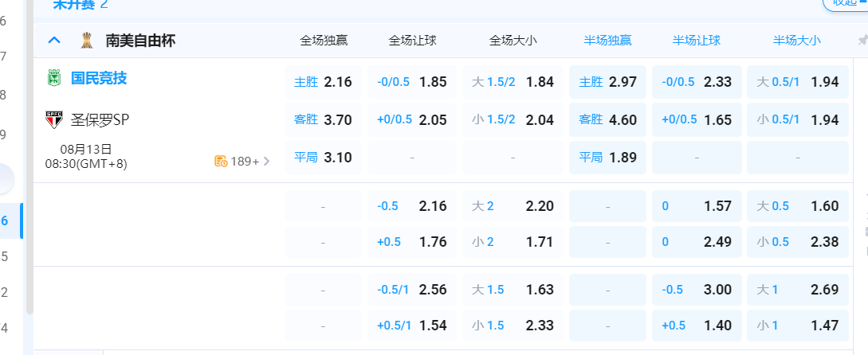Click the Copa Libertadores trophy icon
Image resolution: width=868 pixels, height=355 pixels.
click(x=85, y=40)
